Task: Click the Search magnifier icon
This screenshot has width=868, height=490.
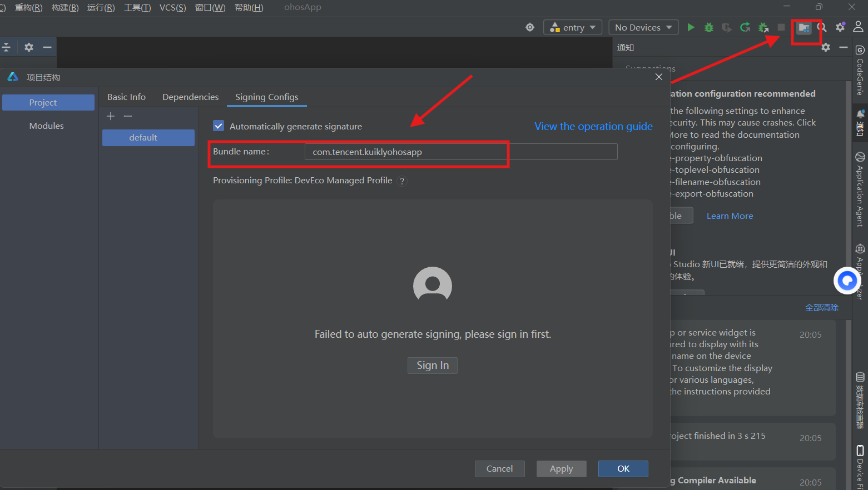Action: click(822, 27)
